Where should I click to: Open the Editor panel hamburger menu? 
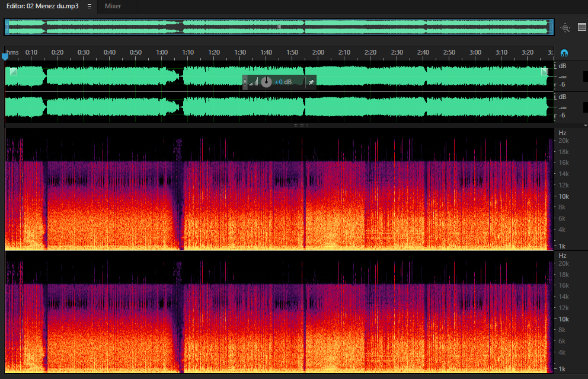(x=90, y=6)
